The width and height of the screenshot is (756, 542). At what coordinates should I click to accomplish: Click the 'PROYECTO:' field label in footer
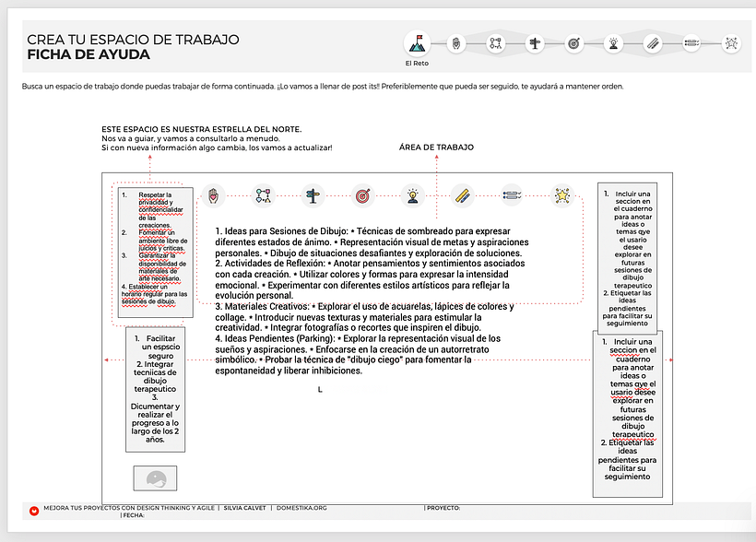pos(443,508)
